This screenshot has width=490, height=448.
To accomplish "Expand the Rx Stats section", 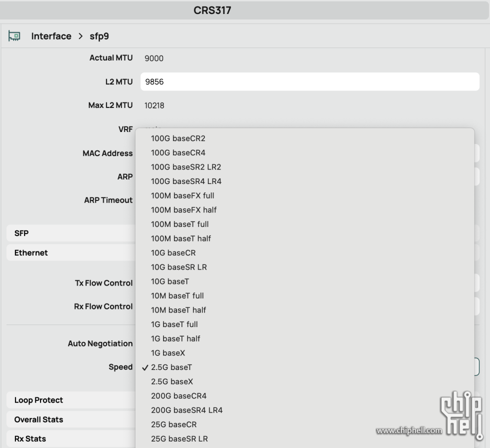I will pyautogui.click(x=71, y=439).
